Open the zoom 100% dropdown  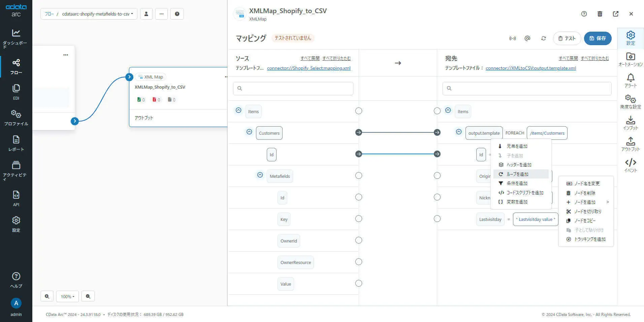(67, 296)
